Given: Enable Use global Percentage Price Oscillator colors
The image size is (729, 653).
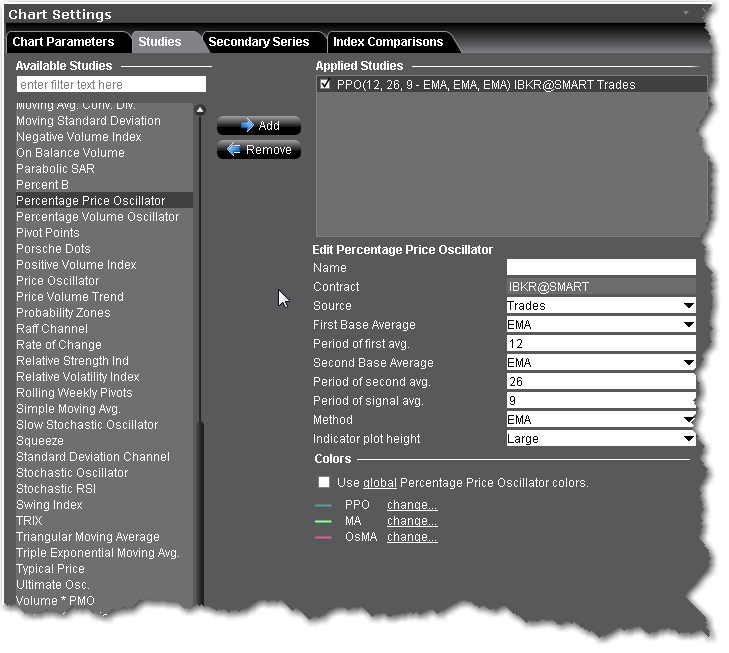Looking at the screenshot, I should [324, 483].
